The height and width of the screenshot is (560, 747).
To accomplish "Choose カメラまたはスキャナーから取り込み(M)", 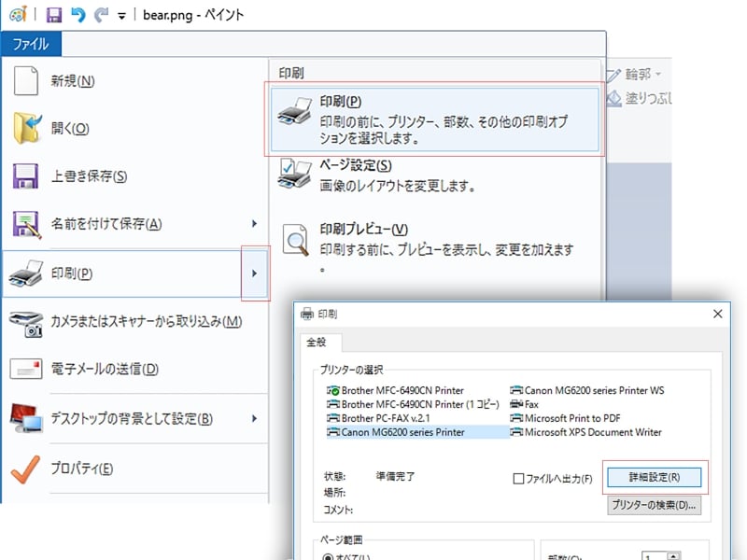I will pos(147,322).
